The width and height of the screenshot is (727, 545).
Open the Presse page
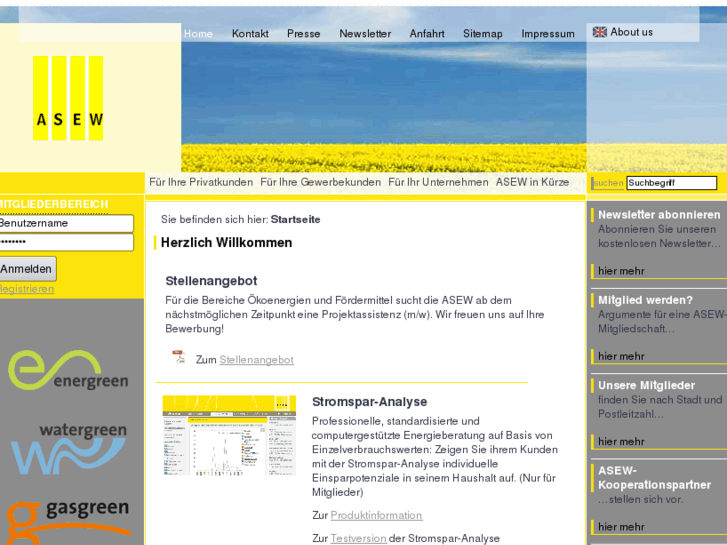click(303, 34)
